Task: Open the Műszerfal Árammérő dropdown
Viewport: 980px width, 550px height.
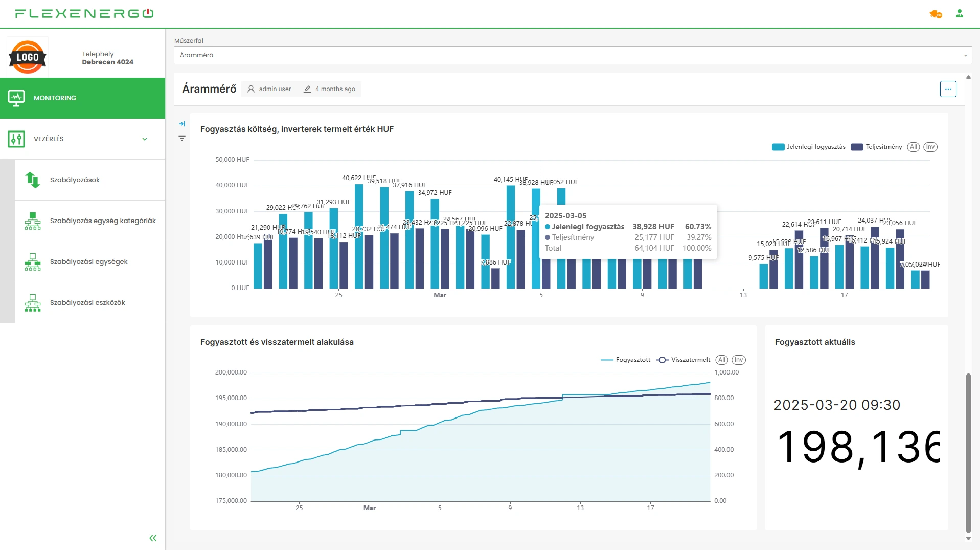Action: pyautogui.click(x=573, y=55)
